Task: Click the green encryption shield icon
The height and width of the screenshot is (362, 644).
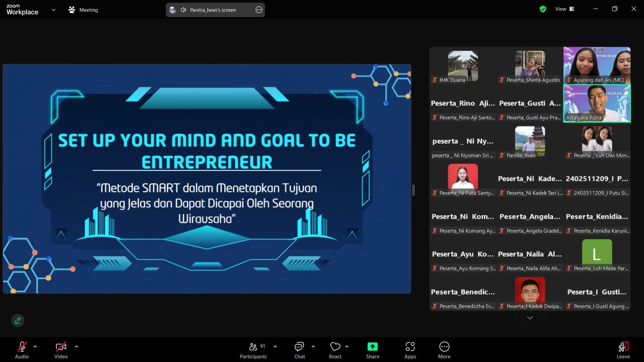Action: point(543,9)
